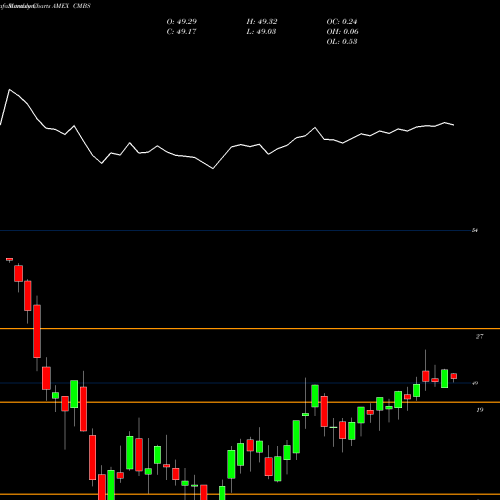Click the last red candlestick on the right

(454, 376)
